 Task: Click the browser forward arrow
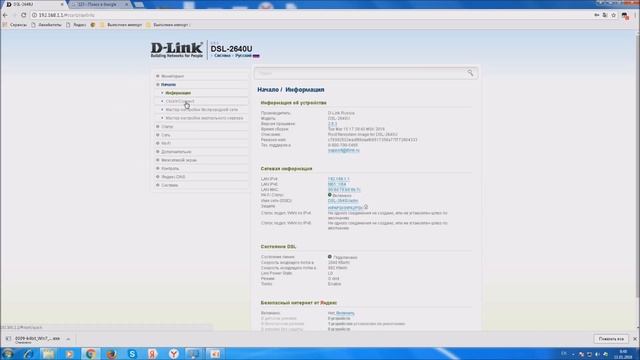[14, 15]
